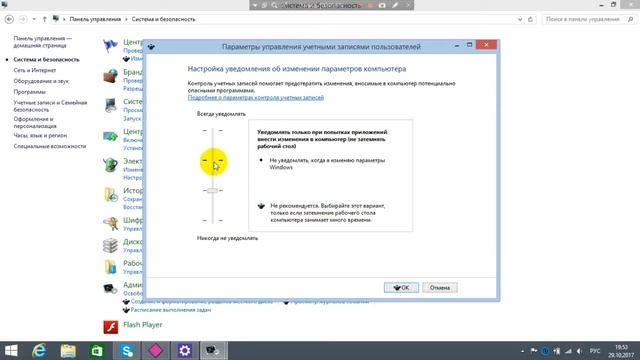Select the pencil tool in recorder bar
The width and height of the screenshot is (640, 360).
(x=395, y=5)
